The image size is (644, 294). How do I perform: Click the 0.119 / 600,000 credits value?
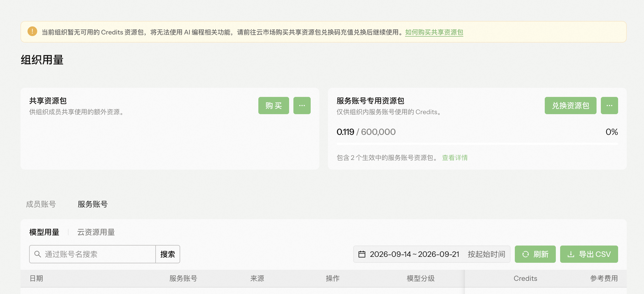click(366, 132)
